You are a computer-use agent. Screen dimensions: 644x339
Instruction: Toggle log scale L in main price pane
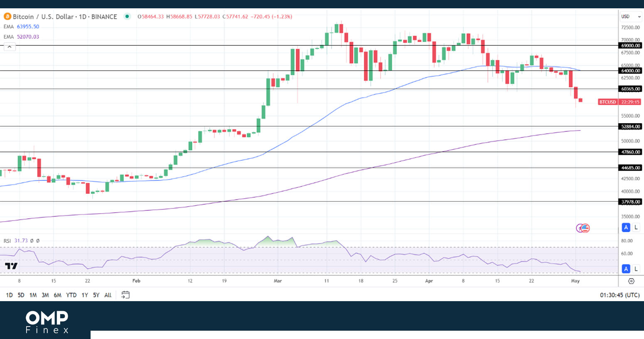coord(636,228)
